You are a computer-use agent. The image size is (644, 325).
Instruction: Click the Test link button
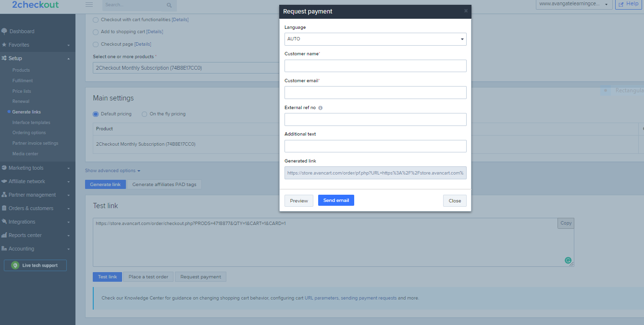[107, 277]
